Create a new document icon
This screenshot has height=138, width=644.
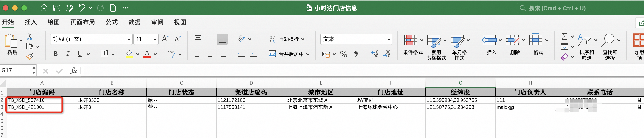click(x=113, y=8)
